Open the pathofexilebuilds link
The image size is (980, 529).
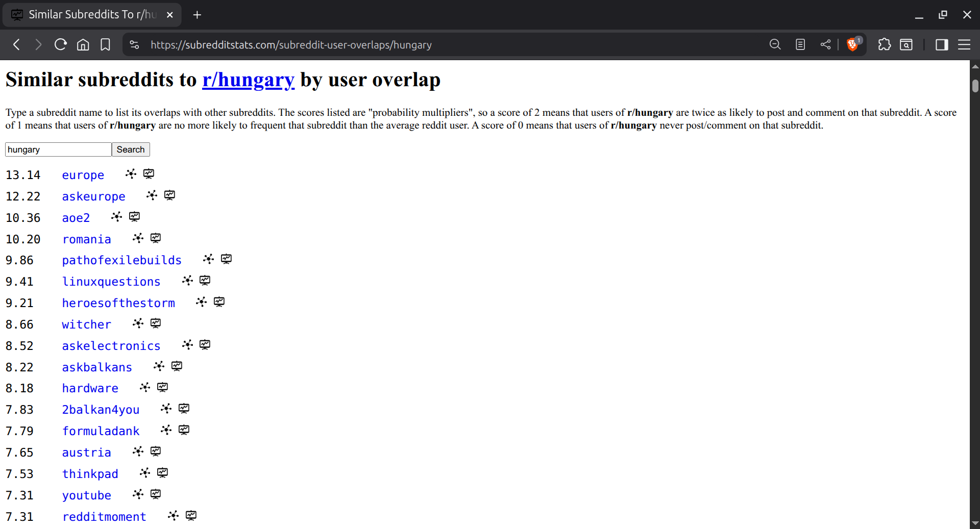122,260
